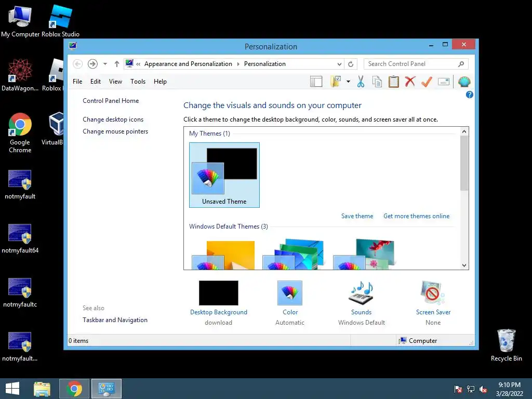Click the network tray icon

(x=471, y=389)
